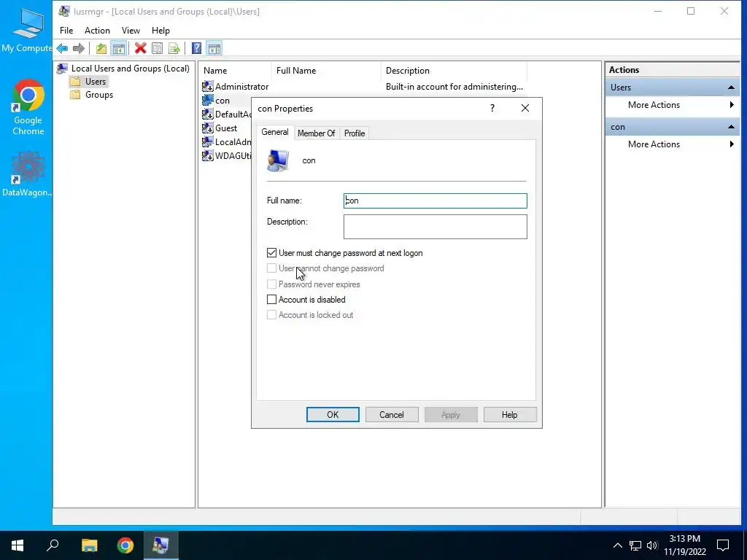
Task: Select the LocalAdmin user icon
Action: 208,141
